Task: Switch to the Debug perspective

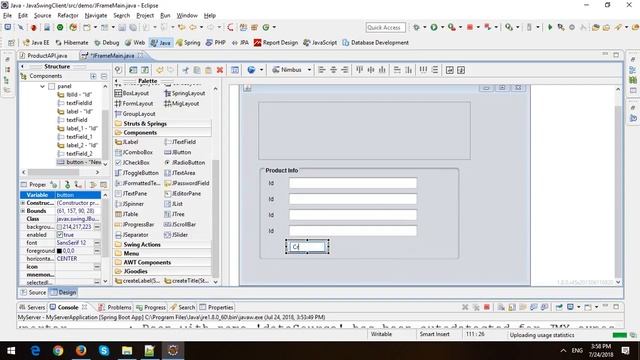Action: tap(107, 43)
